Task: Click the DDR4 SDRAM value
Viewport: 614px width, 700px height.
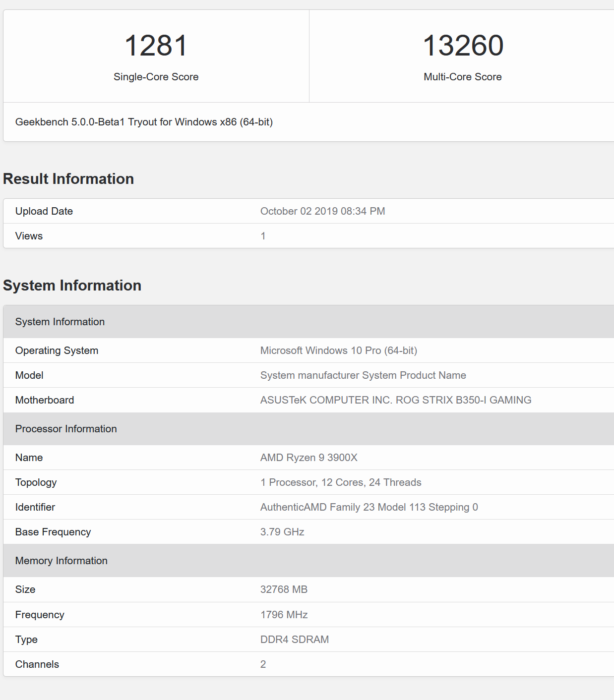Action: [x=295, y=640]
